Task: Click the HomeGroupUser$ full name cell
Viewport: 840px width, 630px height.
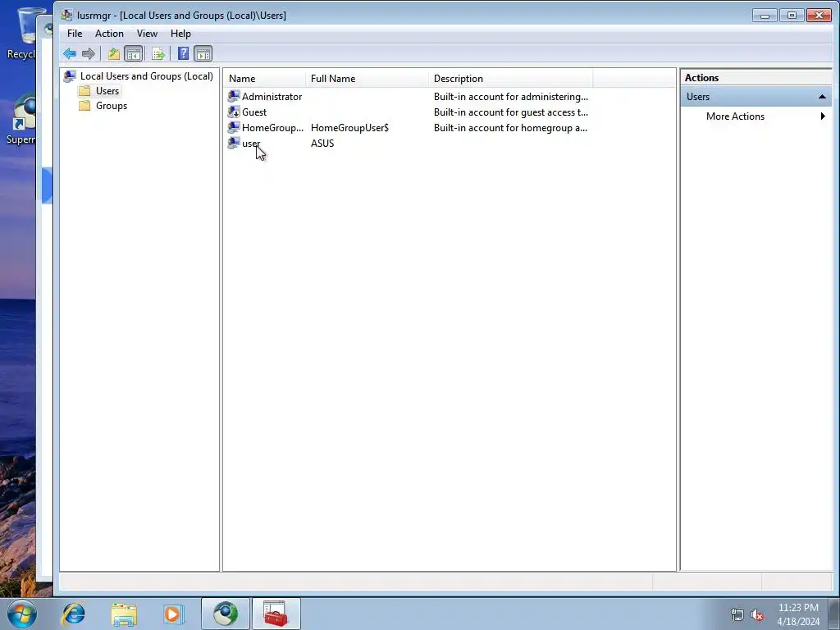Action: pyautogui.click(x=349, y=127)
